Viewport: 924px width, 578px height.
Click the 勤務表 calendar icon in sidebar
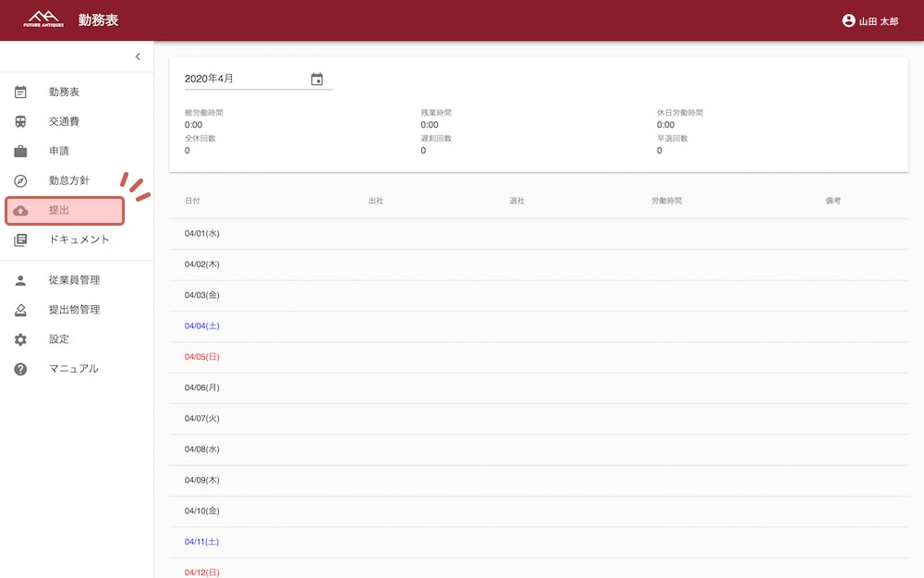point(20,92)
